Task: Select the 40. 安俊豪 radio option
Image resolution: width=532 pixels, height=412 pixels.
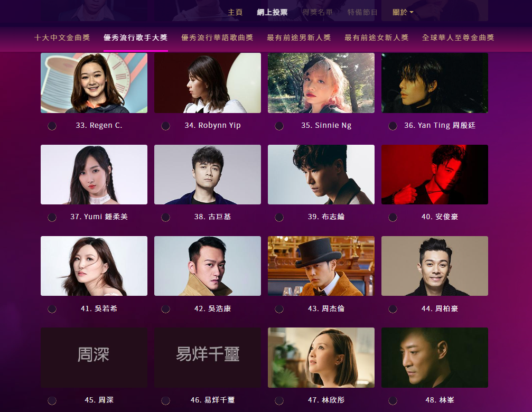Action: coord(393,218)
